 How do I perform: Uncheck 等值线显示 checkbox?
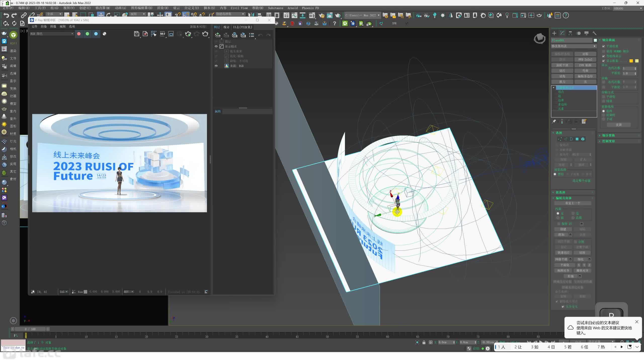tap(603, 56)
